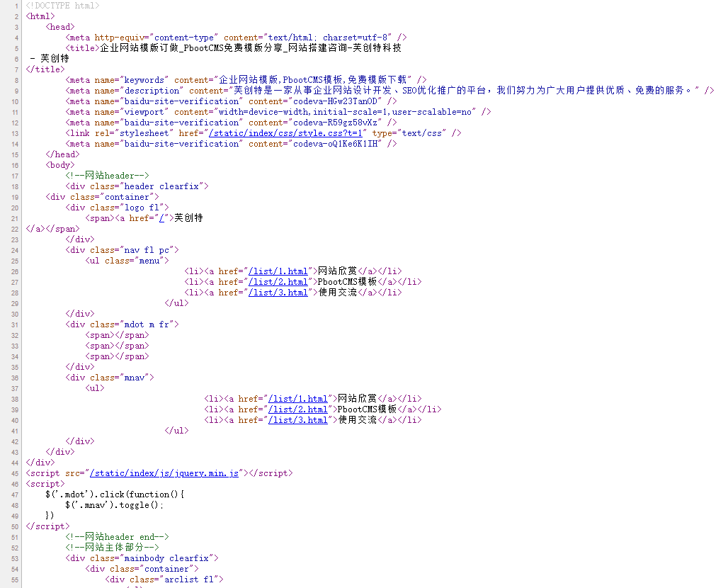Click the <!--网站主体部分--> comment
The image size is (728, 588).
112,548
